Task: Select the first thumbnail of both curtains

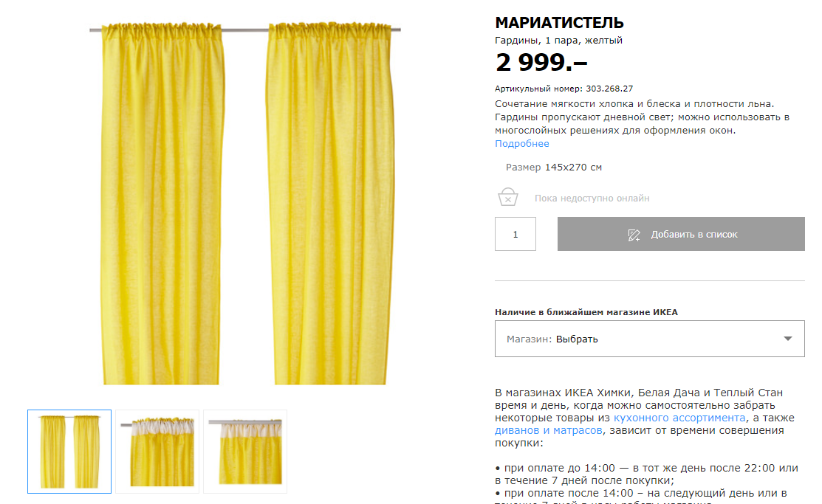Action: (x=69, y=452)
